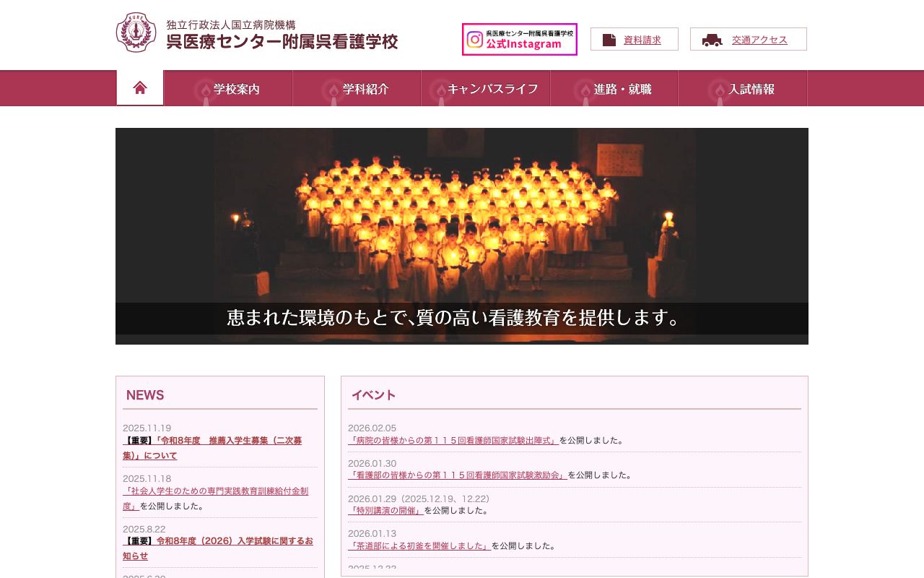Follow the 国家試験激励会 event link
The width and height of the screenshot is (924, 578).
coord(458,475)
